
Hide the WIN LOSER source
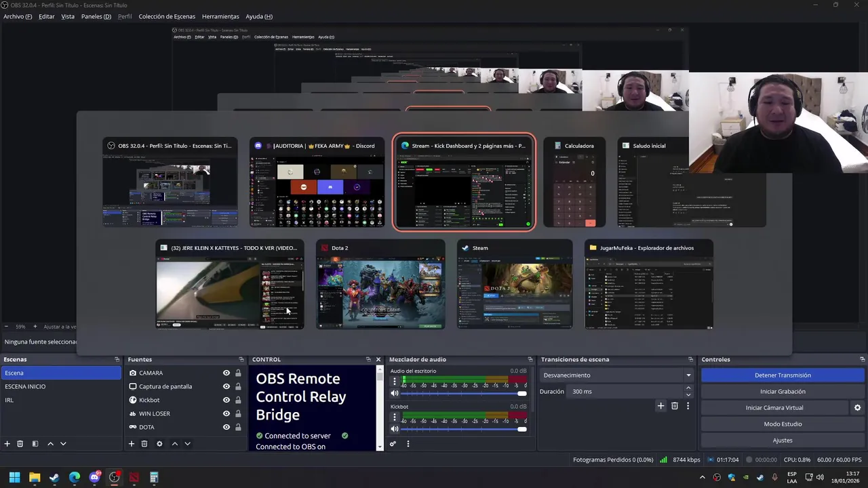[x=226, y=413]
